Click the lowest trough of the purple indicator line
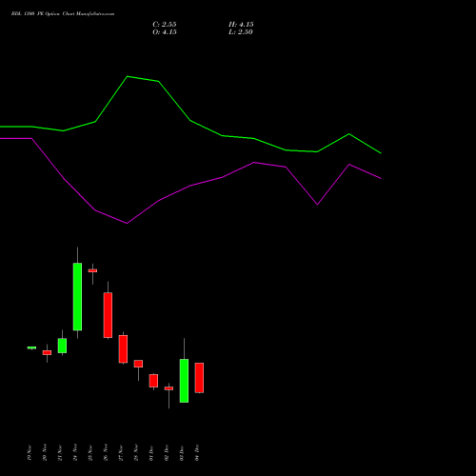The image size is (476, 476). 127,224
